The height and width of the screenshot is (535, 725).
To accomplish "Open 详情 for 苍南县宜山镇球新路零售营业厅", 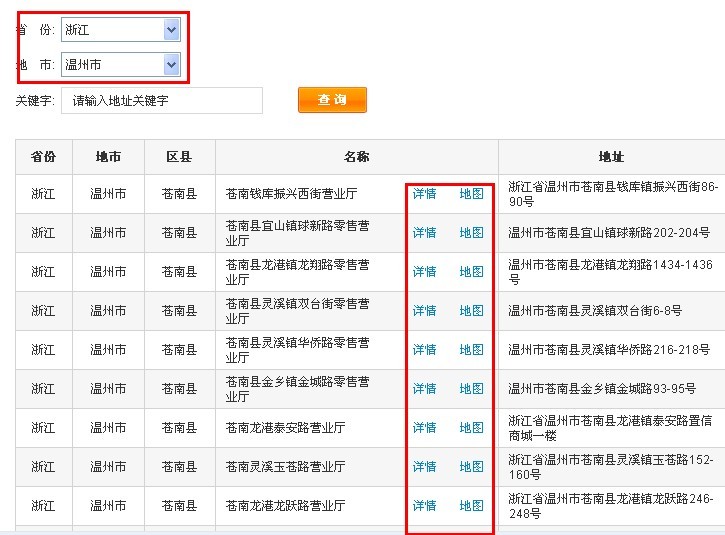I will (424, 233).
